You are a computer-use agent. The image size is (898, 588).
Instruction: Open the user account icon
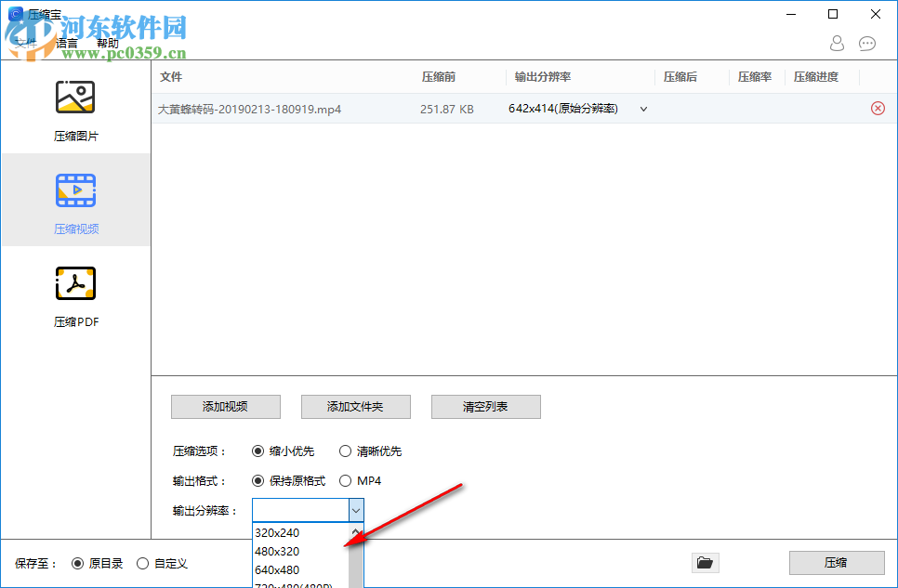[837, 44]
